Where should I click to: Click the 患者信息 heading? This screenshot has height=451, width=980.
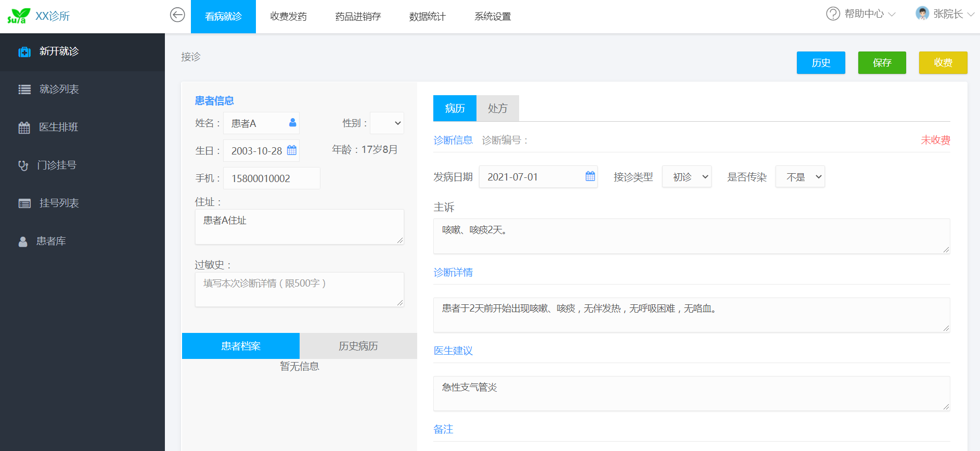pos(214,100)
